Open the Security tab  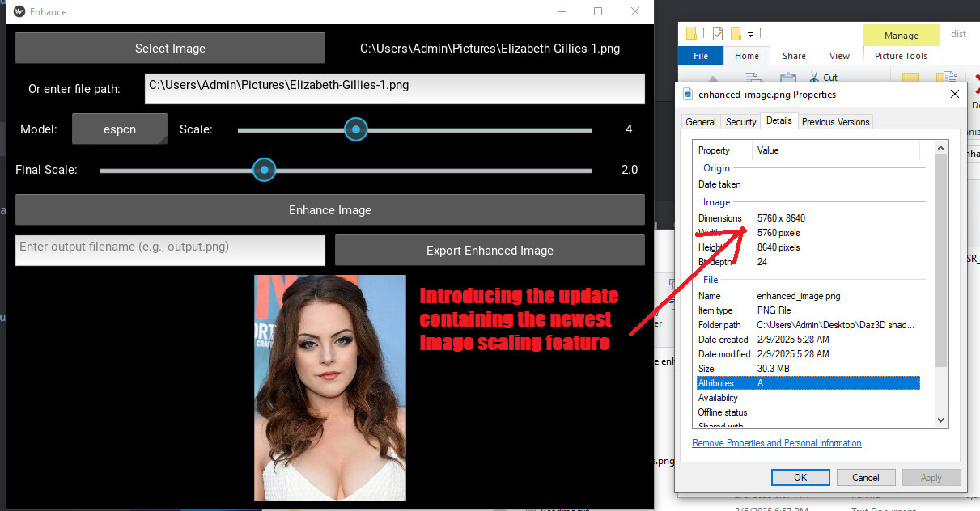click(740, 122)
